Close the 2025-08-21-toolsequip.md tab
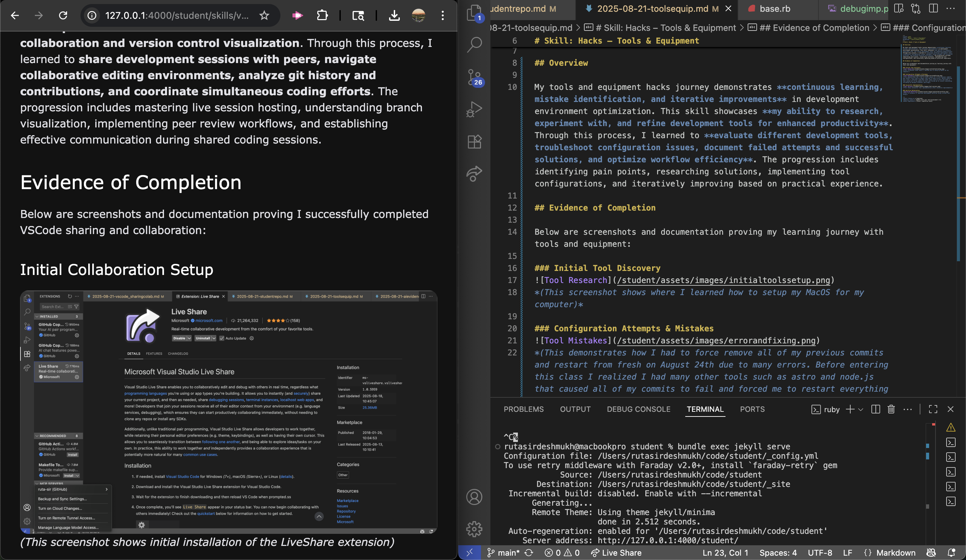The width and height of the screenshot is (966, 560). (x=728, y=8)
